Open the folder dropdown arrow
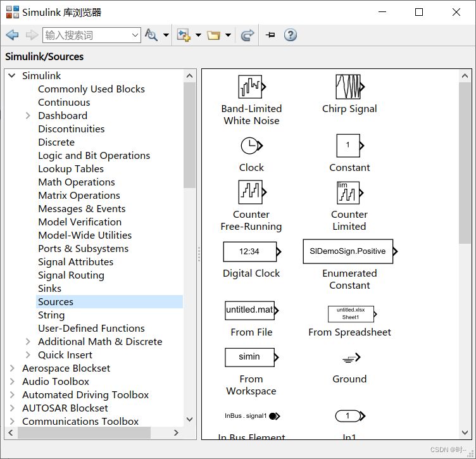476x459 pixels. (x=229, y=35)
